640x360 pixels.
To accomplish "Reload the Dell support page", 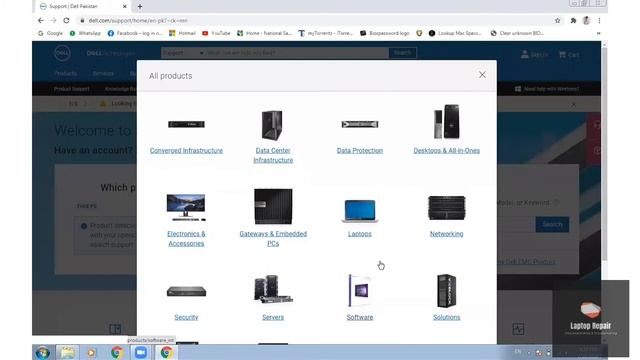I will coord(66,20).
